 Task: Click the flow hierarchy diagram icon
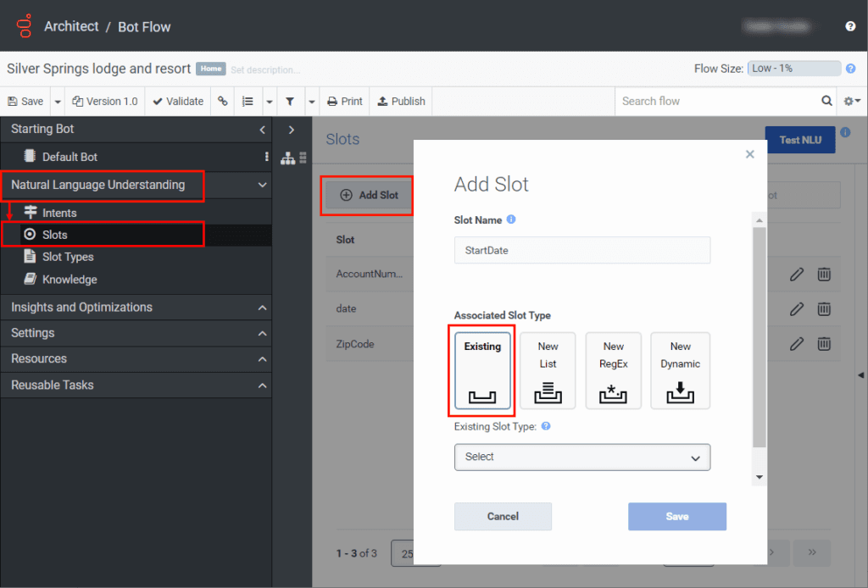(287, 158)
